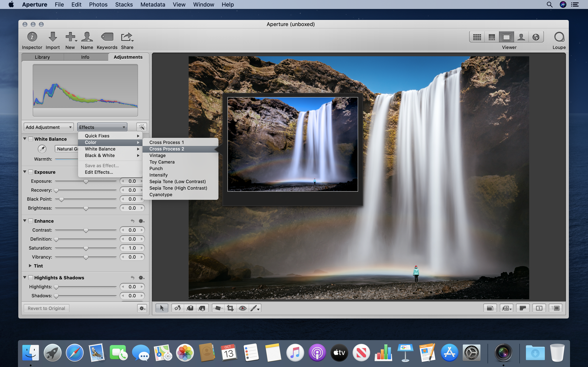Click Revert to Original button
The image size is (588, 367).
pos(46,308)
